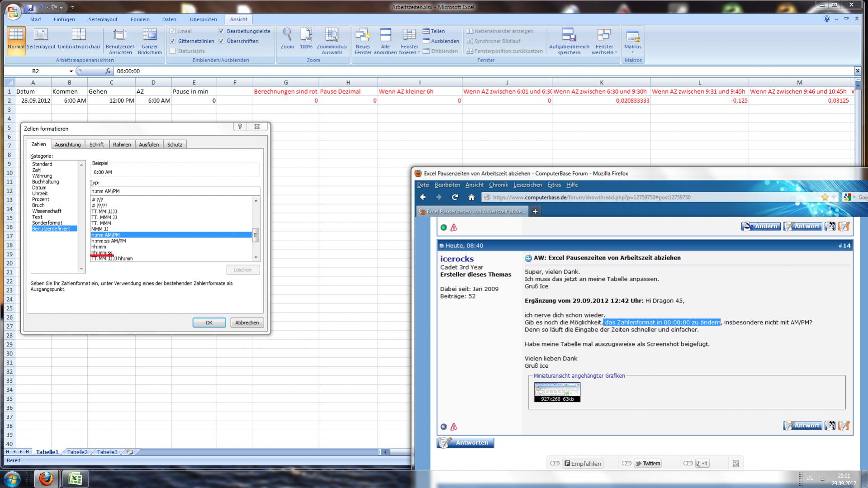Viewport: 868px width, 488px height.
Task: Select the Schutz tab in dialog
Action: (175, 144)
